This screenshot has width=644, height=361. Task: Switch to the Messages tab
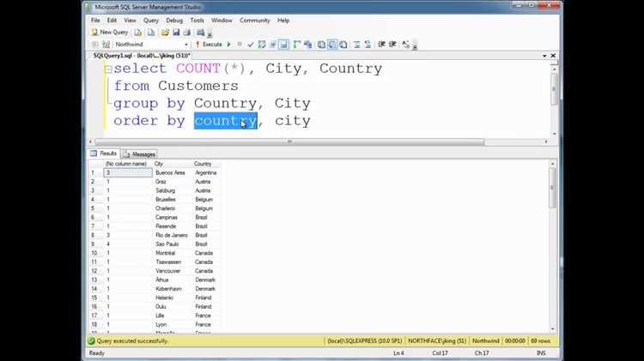pos(139,154)
